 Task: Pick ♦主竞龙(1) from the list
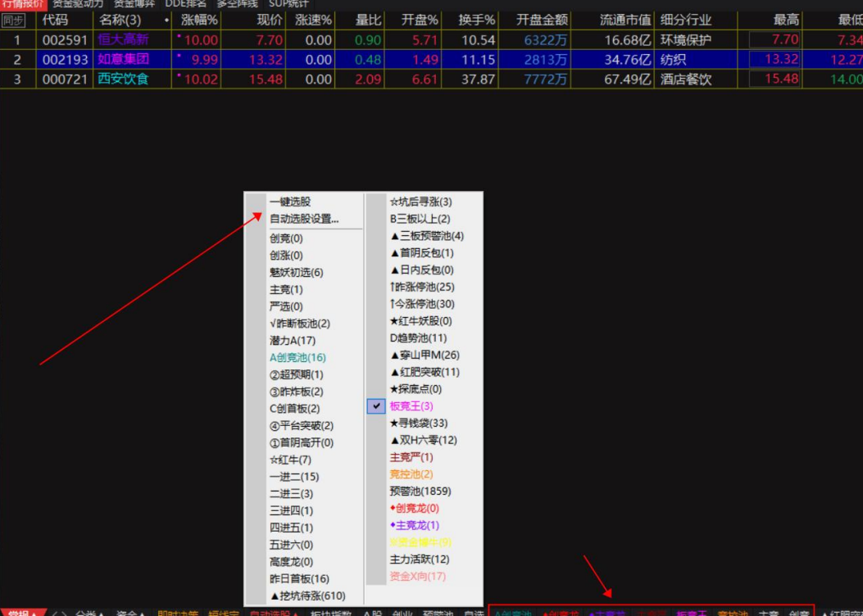click(x=414, y=525)
